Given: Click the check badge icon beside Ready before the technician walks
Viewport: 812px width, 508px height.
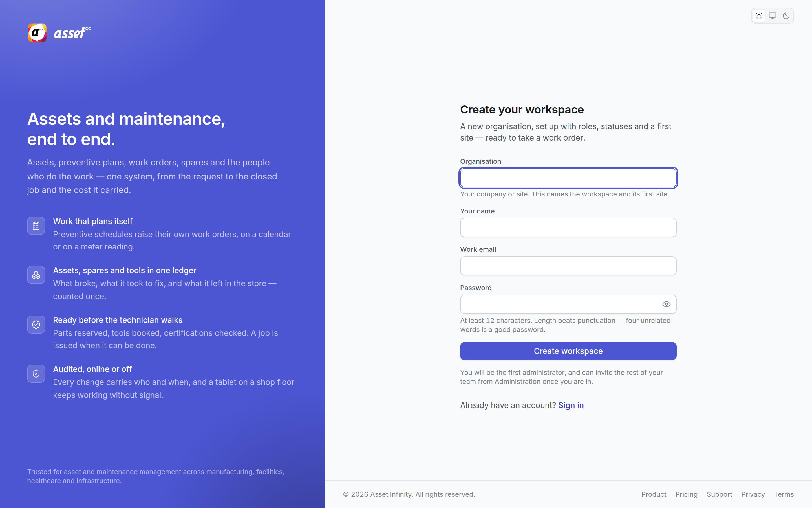Looking at the screenshot, I should 36,325.
